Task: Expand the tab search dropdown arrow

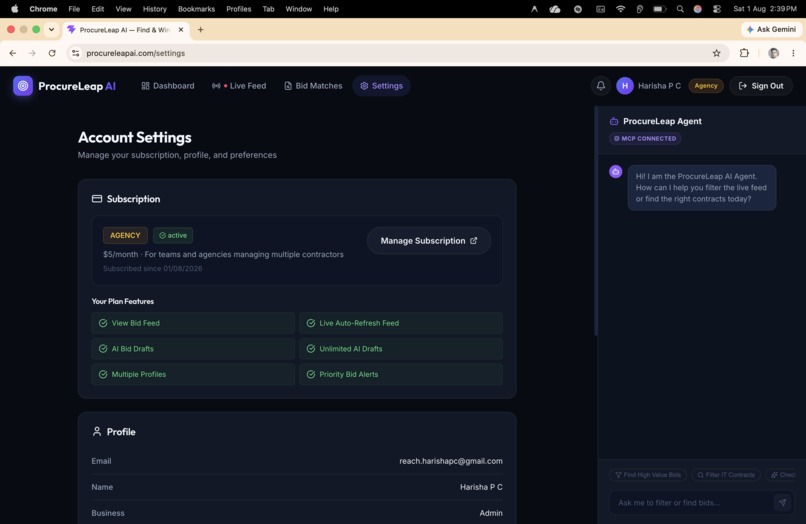Action: (x=51, y=29)
